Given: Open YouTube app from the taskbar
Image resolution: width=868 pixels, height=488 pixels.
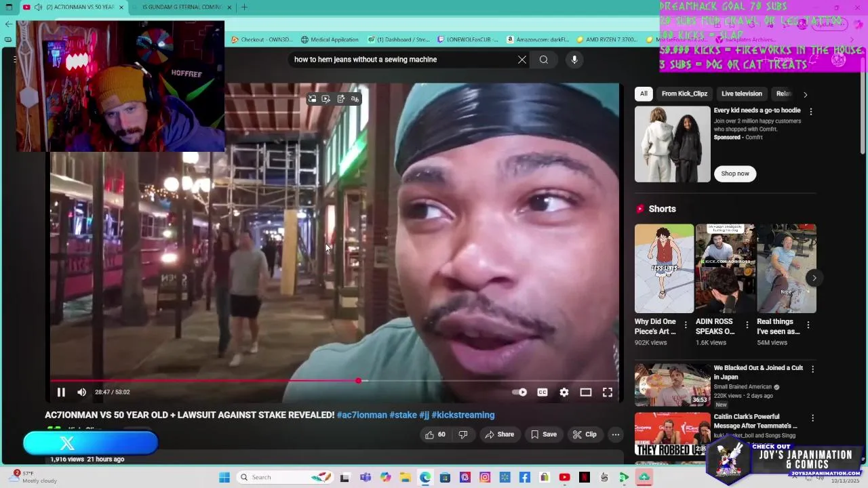Looking at the screenshot, I should click(564, 477).
